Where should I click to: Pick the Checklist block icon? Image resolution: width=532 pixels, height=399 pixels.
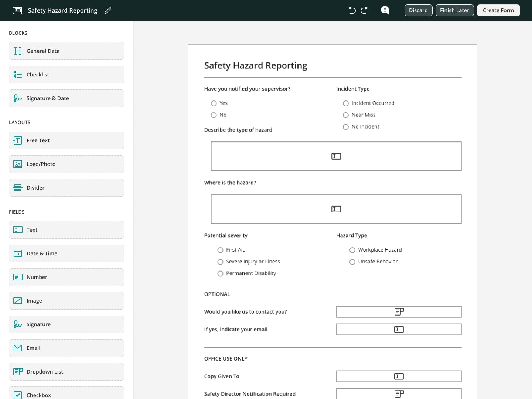(18, 75)
